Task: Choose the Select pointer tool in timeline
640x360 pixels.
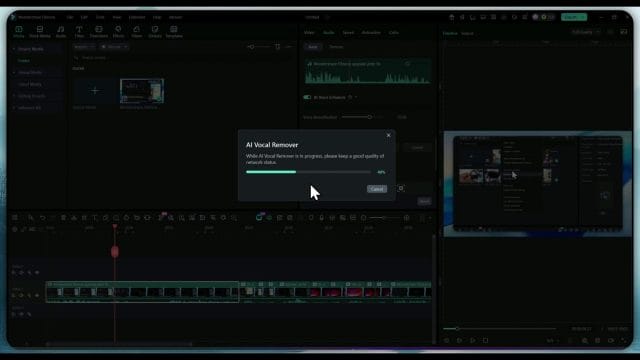Action: click(31, 218)
